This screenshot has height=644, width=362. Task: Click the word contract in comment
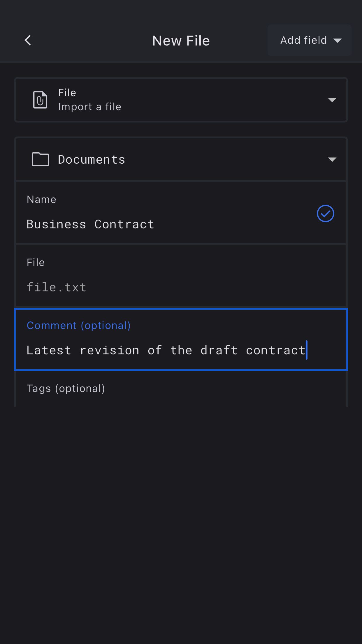275,350
